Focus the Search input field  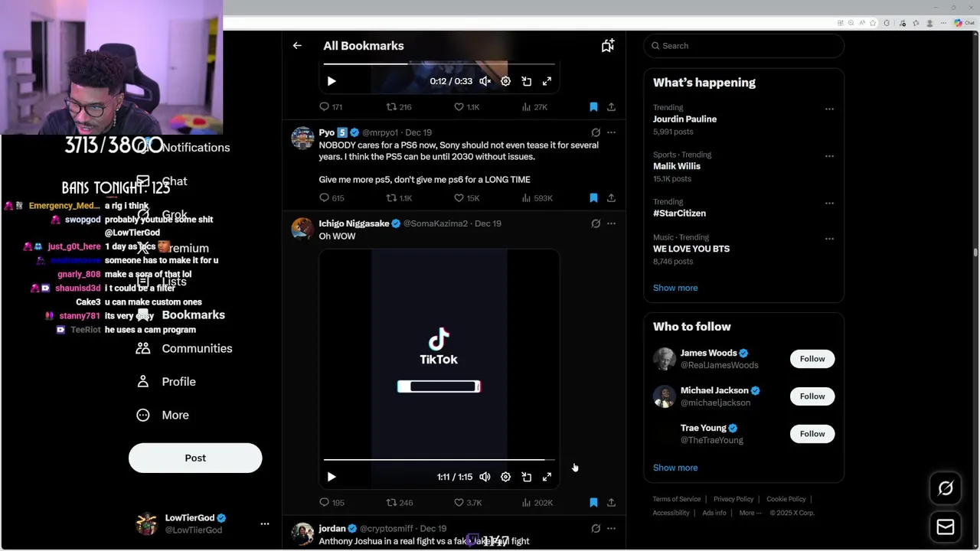(x=744, y=46)
